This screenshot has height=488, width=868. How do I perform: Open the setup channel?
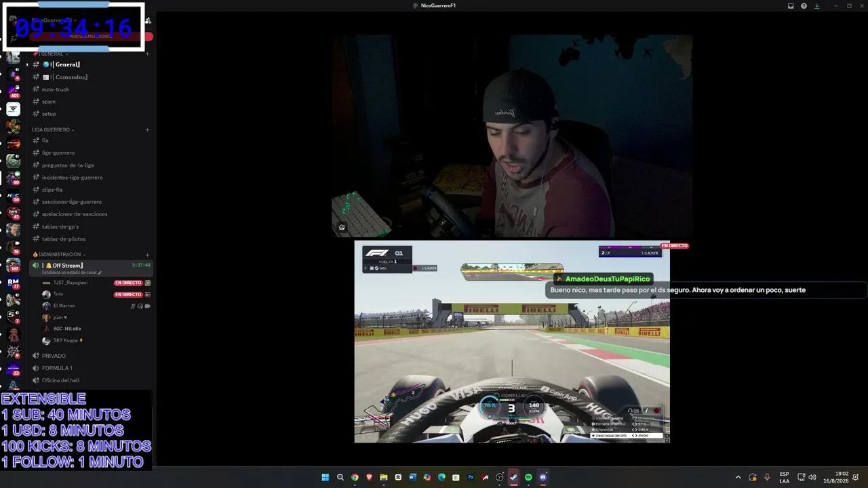point(90,114)
